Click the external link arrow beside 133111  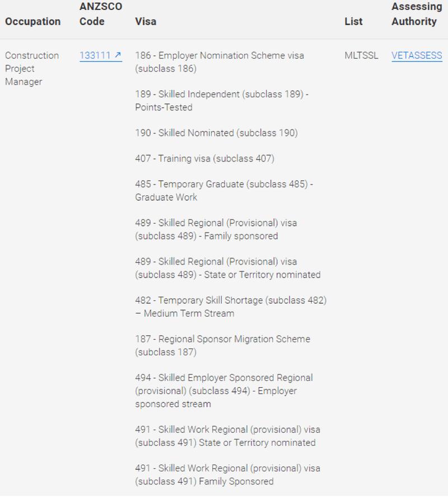(x=118, y=55)
